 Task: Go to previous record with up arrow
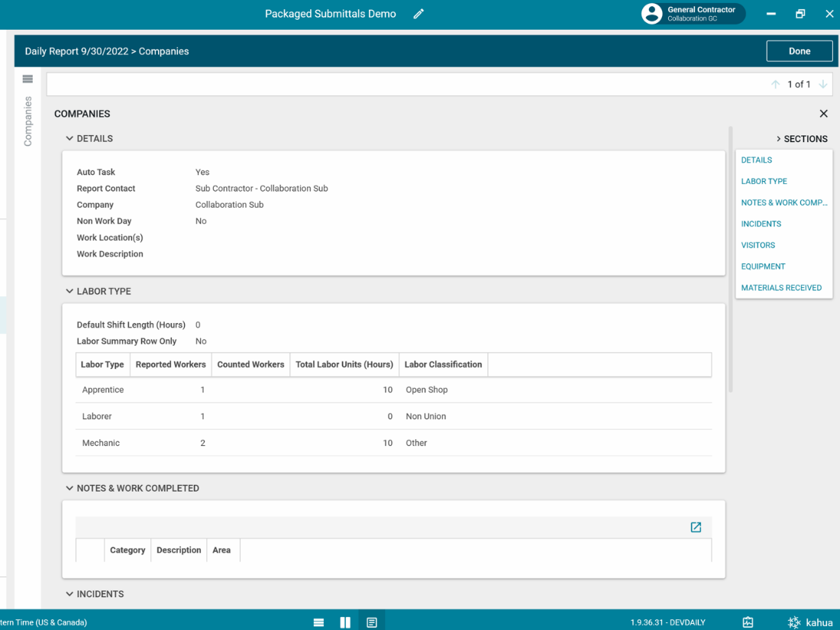775,85
